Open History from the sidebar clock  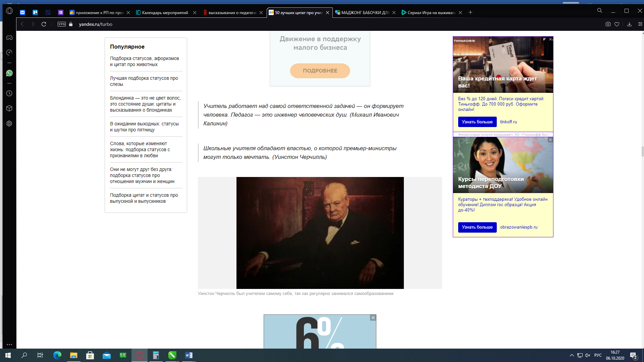tap(9, 94)
